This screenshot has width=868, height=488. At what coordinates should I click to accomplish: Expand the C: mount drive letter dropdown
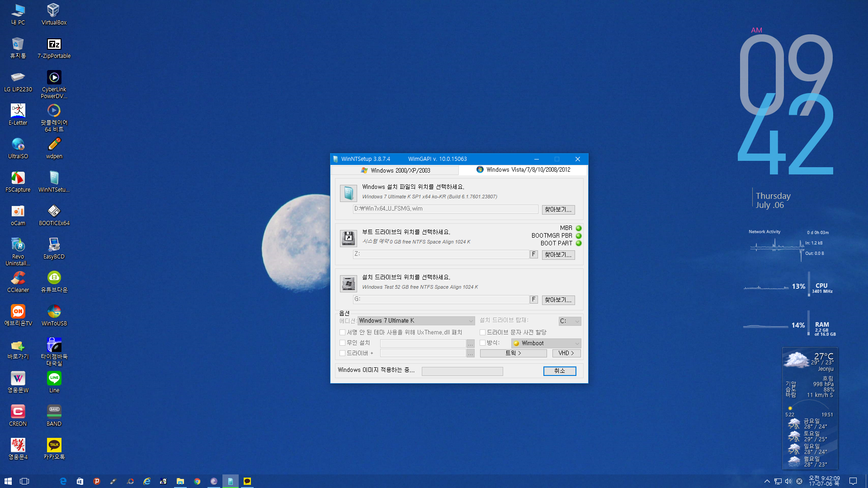tap(570, 321)
